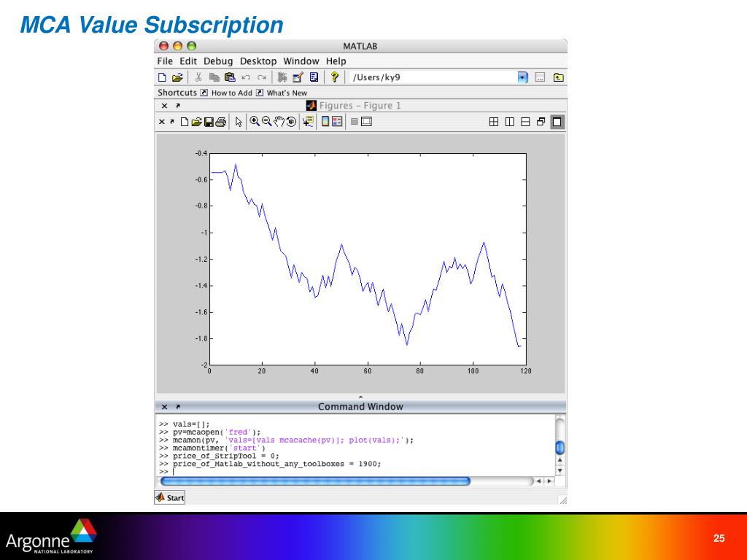Click the browse for folder ellipsis button
This screenshot has height=560, width=747.
tap(540, 77)
